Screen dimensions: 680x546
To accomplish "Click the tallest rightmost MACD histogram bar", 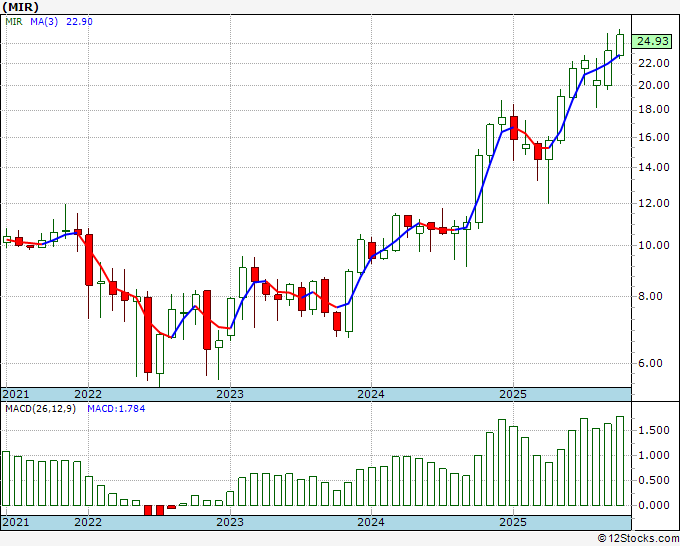I will [x=620, y=461].
